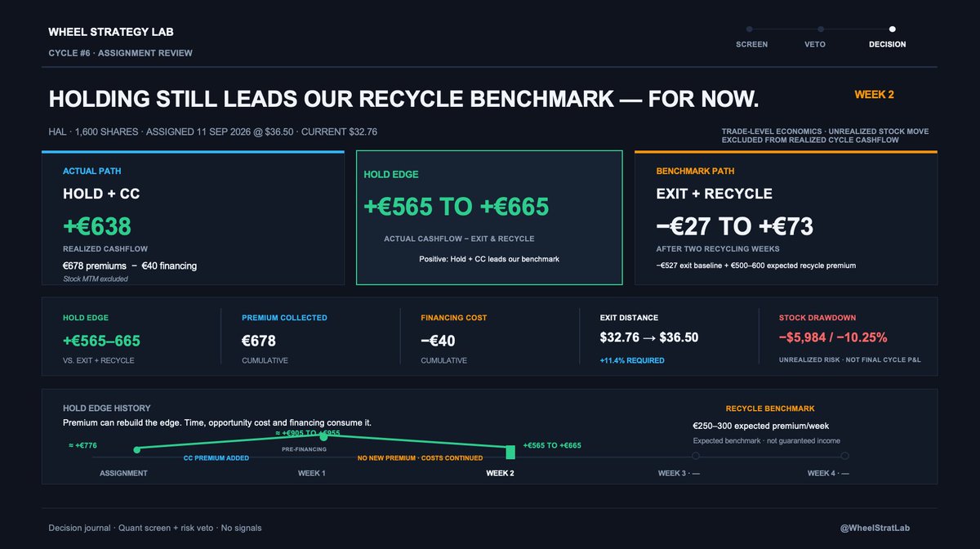Click the WEEK 2 square marker on chart
The height and width of the screenshot is (549, 980).
point(510,452)
